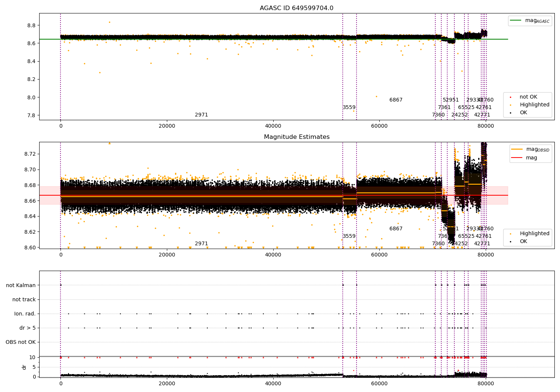Viewport: 560px width, 392px height.
Task: Click the 8.4 y-tick in top plot
Action: [x=31, y=61]
